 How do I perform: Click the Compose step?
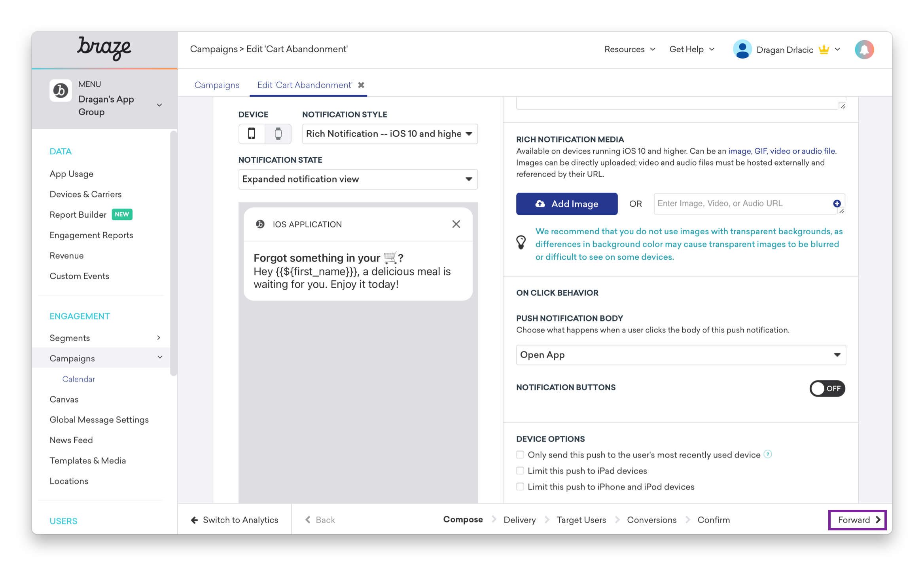pos(463,519)
